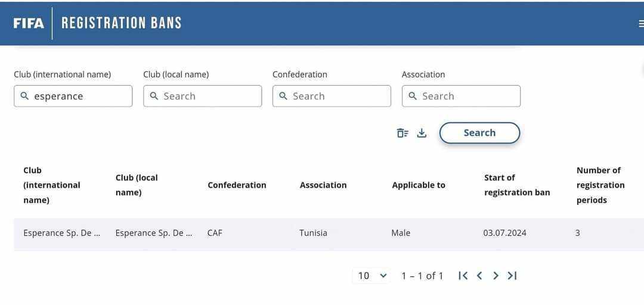Click Registration Bans header title
644x305 pixels.
tap(121, 23)
